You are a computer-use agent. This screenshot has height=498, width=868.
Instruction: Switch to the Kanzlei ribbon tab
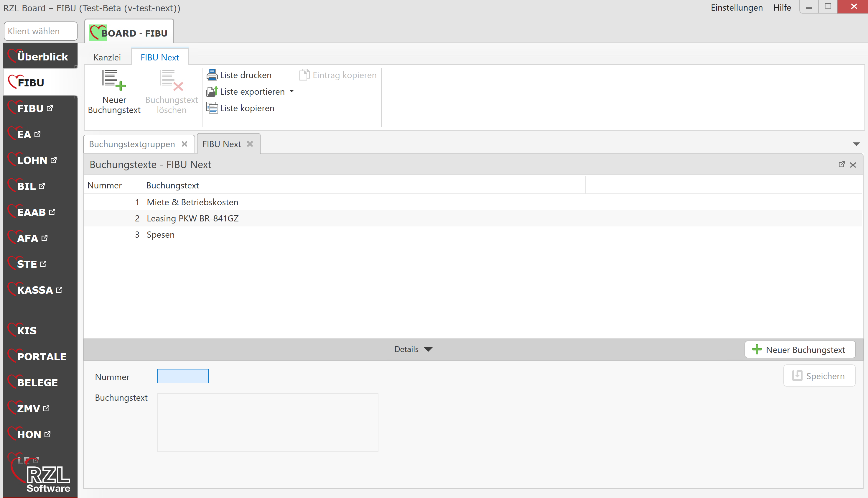(x=107, y=57)
